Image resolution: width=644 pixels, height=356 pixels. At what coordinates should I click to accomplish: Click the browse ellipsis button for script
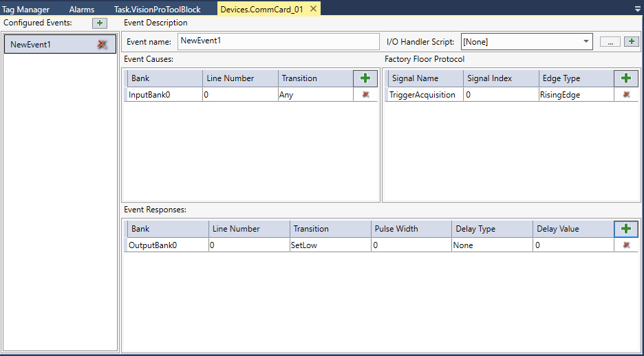click(x=610, y=42)
